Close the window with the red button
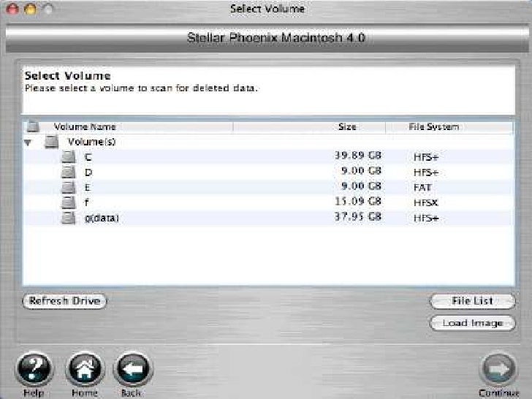 [12, 9]
